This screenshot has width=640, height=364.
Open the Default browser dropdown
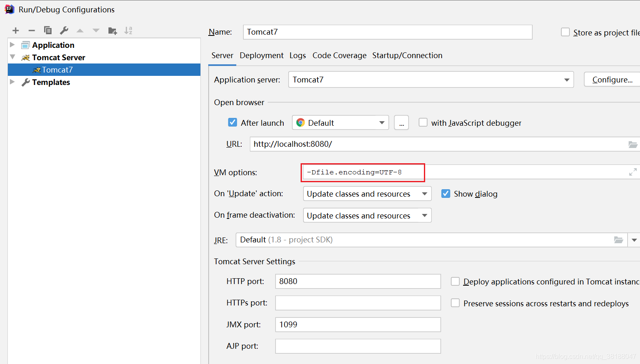point(382,123)
